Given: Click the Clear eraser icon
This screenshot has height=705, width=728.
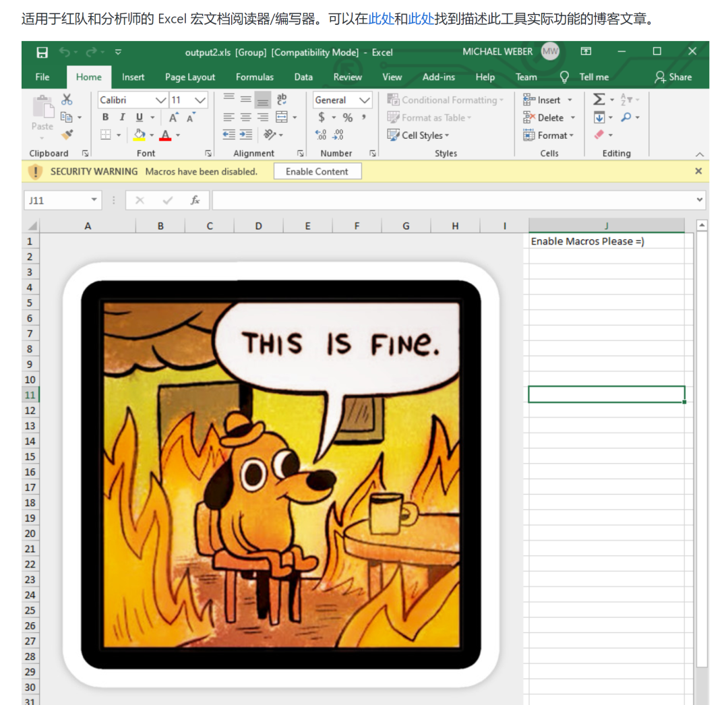Looking at the screenshot, I should click(x=599, y=135).
